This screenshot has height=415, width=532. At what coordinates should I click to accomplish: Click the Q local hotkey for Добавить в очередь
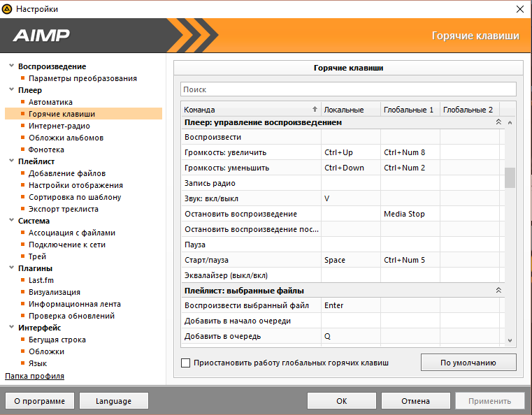pos(350,336)
